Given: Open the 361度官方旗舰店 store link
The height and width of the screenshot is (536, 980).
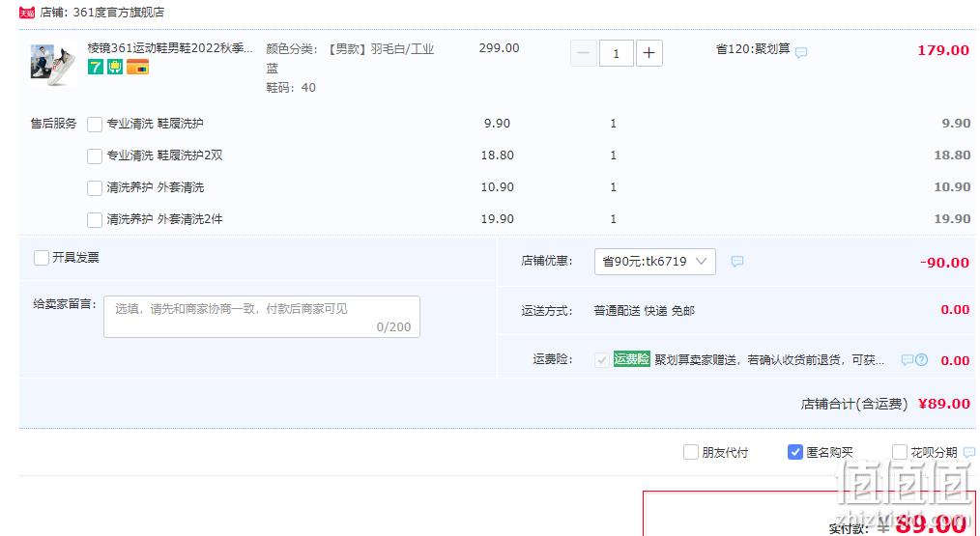Looking at the screenshot, I should coord(118,13).
